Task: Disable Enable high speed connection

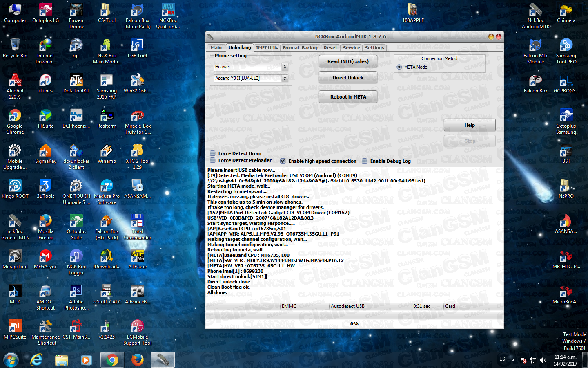Action: (283, 161)
